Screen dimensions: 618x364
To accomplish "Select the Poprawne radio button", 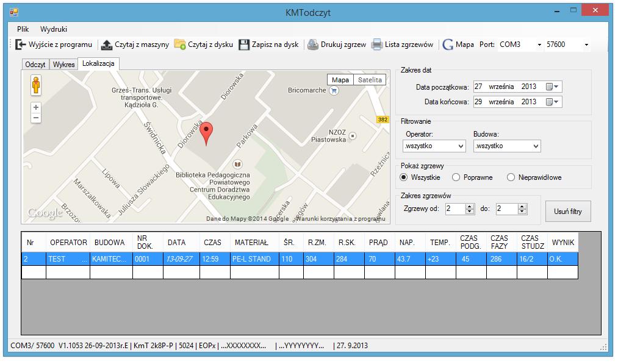I will coord(456,177).
